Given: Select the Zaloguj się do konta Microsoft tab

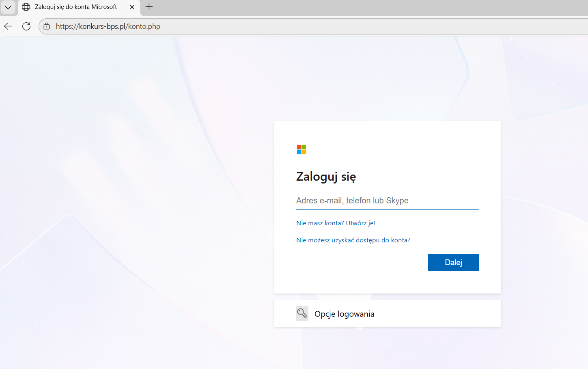Looking at the screenshot, I should tap(75, 7).
